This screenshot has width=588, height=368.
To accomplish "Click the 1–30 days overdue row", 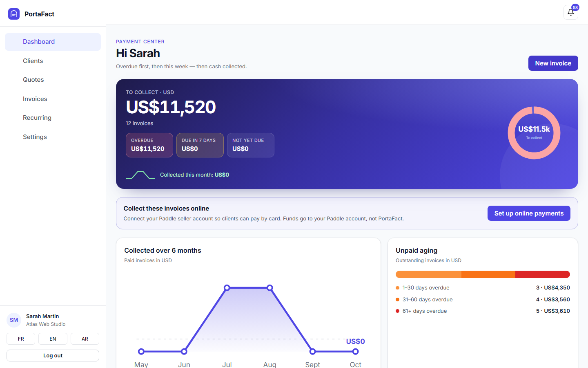I will (483, 288).
